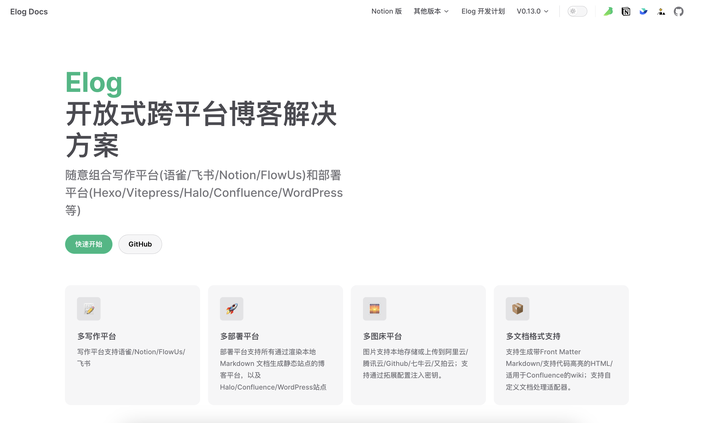Expand the V0.13.0 version dropdown
720x423 pixels.
tap(533, 11)
